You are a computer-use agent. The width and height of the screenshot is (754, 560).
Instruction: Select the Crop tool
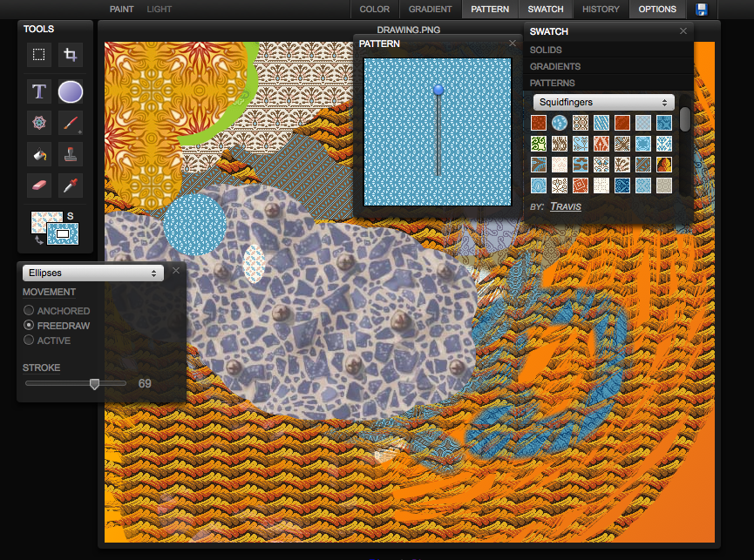(x=71, y=55)
